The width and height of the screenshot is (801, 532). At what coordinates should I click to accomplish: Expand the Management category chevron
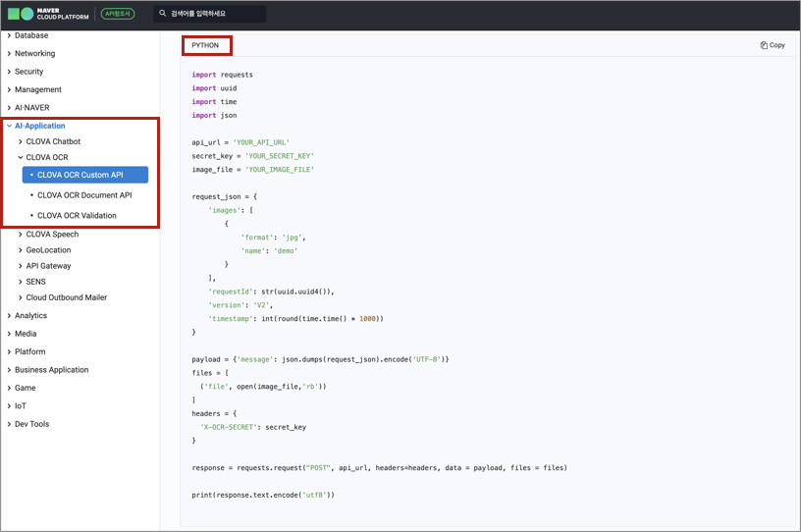tap(9, 89)
